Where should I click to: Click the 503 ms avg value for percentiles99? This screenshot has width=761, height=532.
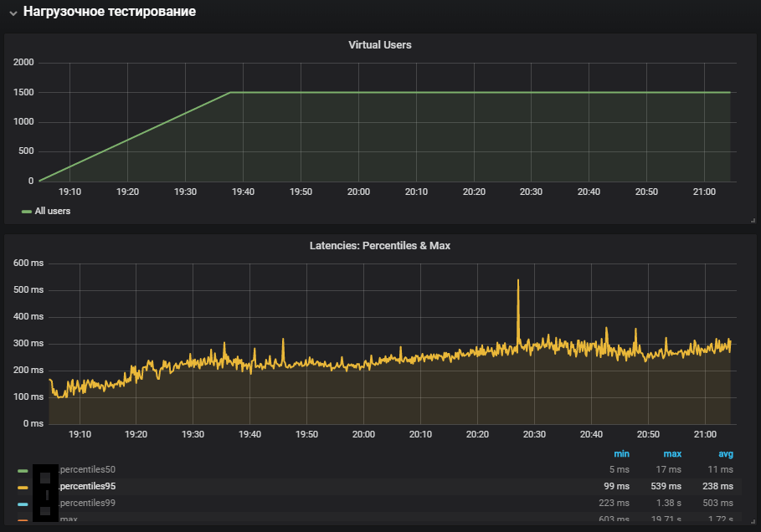pos(717,503)
